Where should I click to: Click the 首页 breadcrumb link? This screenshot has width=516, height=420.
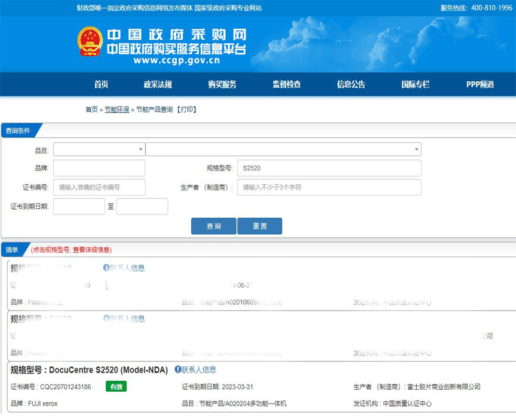click(x=92, y=109)
